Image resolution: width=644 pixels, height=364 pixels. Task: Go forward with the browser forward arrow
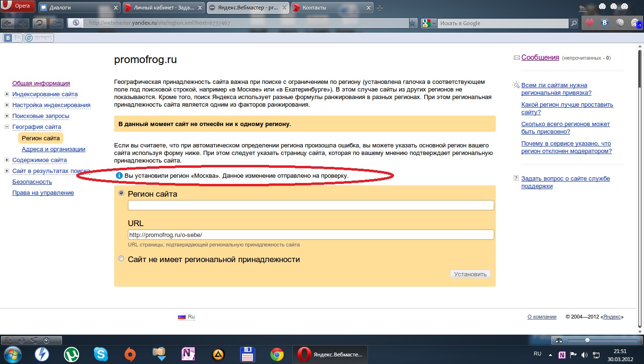point(23,23)
